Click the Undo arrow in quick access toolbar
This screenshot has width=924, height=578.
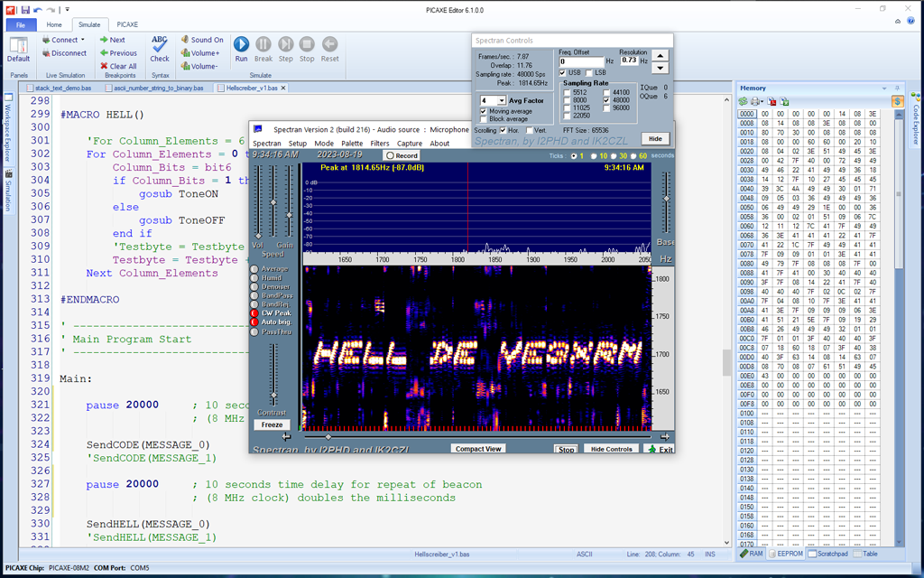tap(38, 9)
